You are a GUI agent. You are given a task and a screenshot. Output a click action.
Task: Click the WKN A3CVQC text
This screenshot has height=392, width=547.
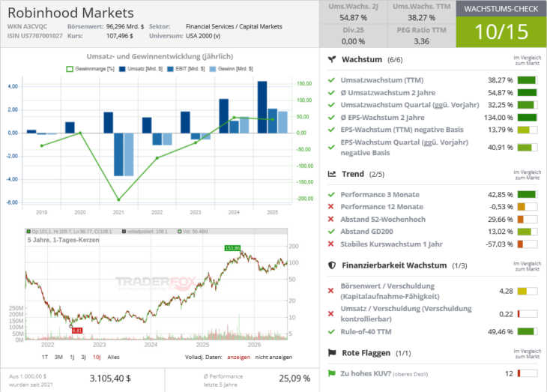click(x=27, y=26)
